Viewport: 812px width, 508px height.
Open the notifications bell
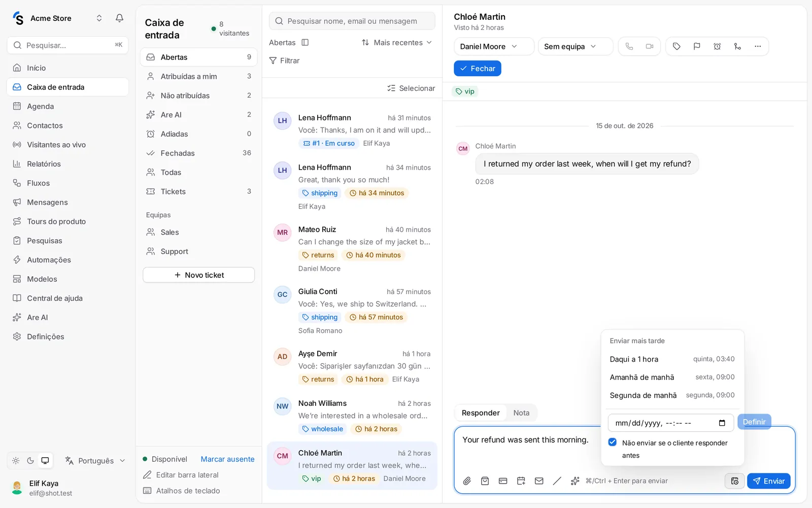click(x=119, y=18)
